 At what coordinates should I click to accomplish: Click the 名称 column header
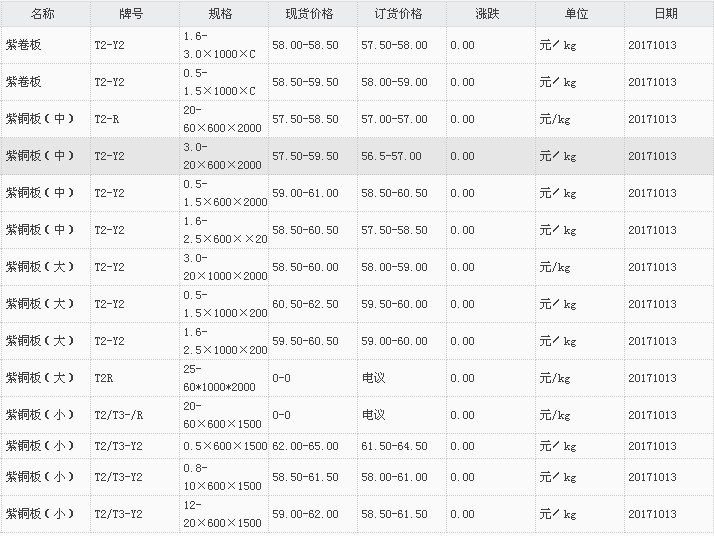[44, 14]
